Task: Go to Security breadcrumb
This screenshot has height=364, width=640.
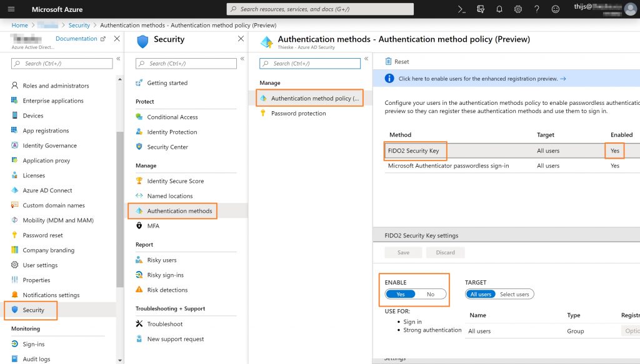Action: point(79,25)
